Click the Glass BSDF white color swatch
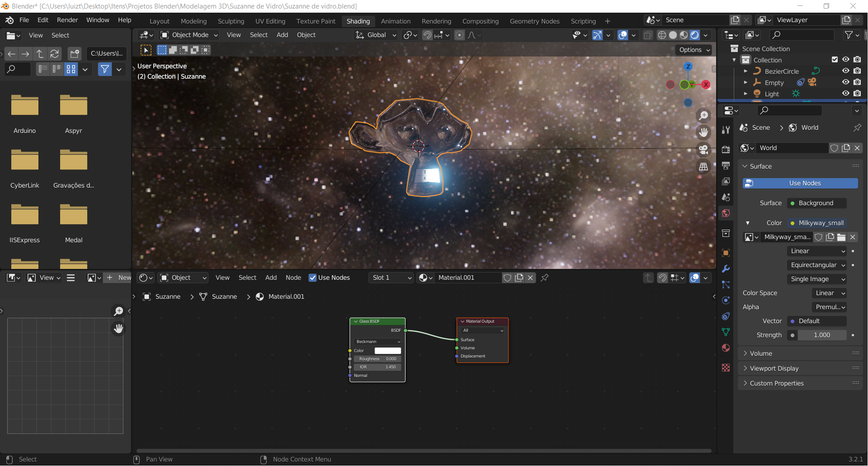868x466 pixels. [x=388, y=351]
